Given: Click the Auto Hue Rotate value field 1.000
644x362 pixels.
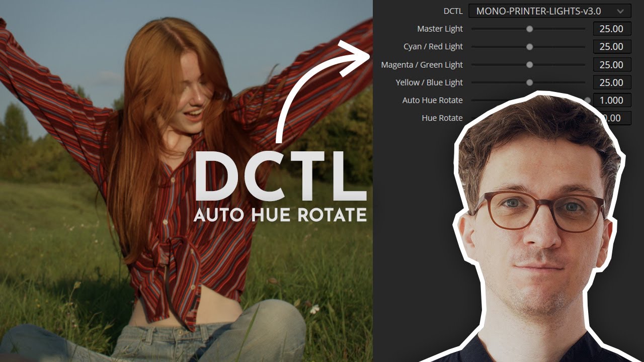Looking at the screenshot, I should (x=612, y=100).
